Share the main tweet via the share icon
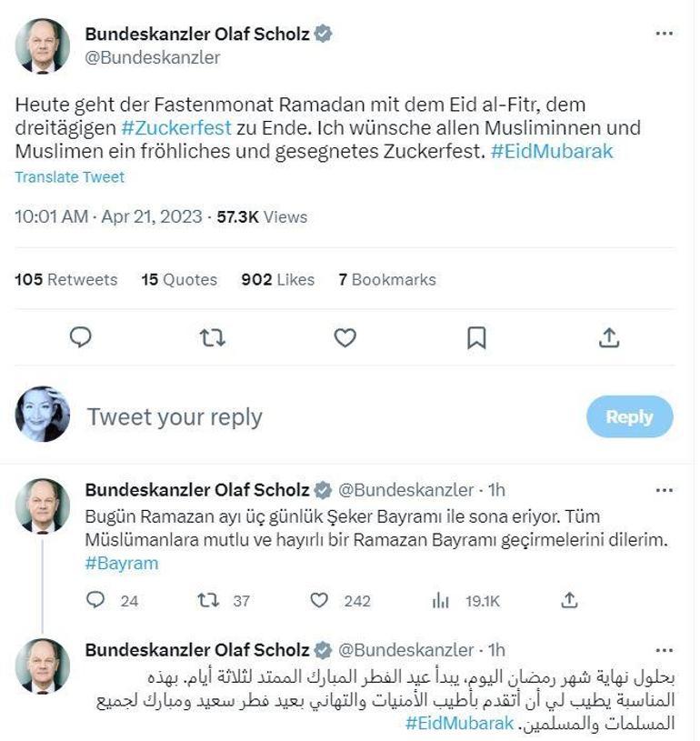This screenshot has height=741, width=700. pos(607,336)
